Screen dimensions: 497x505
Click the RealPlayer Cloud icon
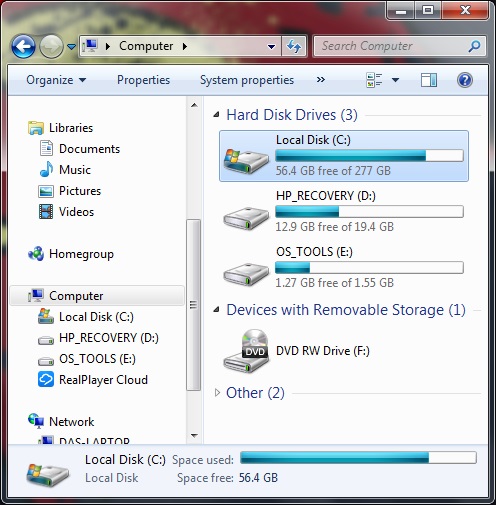46,380
